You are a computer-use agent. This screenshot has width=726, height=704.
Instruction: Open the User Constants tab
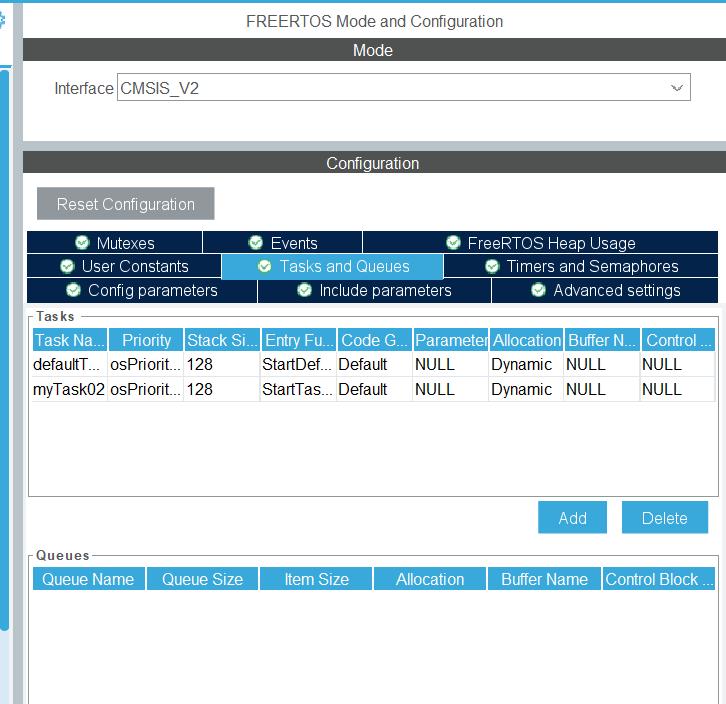point(124,266)
